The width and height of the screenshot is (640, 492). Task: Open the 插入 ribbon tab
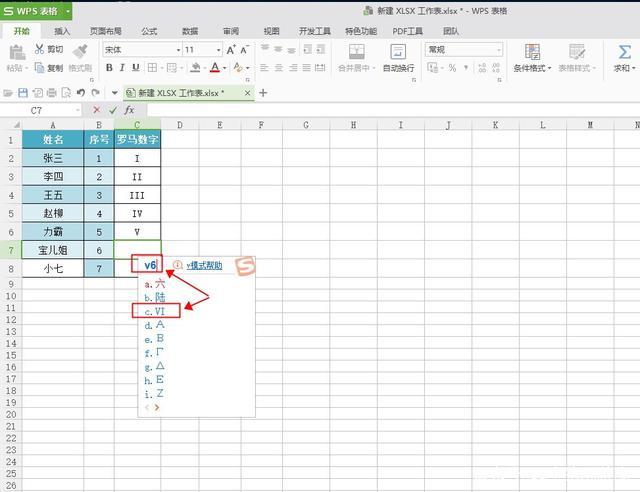pos(62,31)
